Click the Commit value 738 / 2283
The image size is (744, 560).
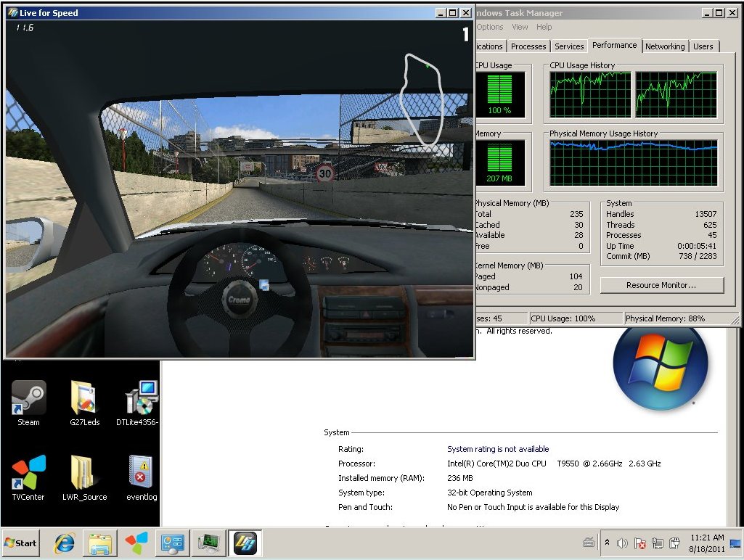698,256
